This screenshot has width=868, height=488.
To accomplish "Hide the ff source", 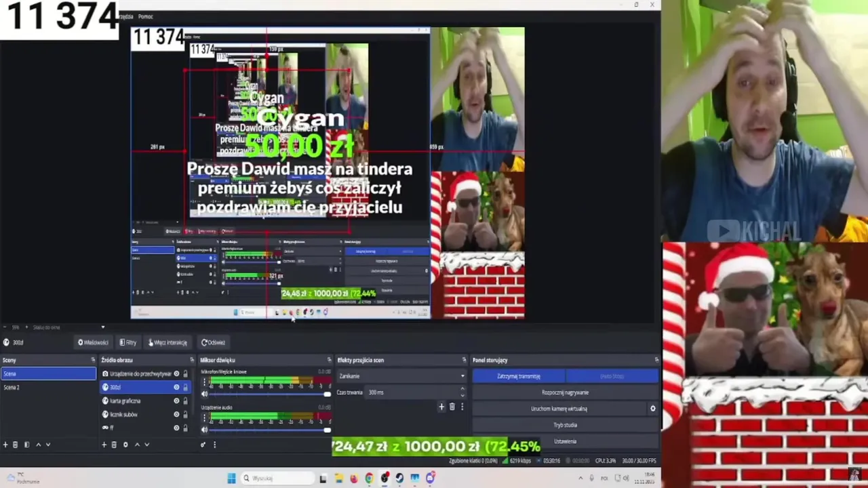I will point(176,428).
